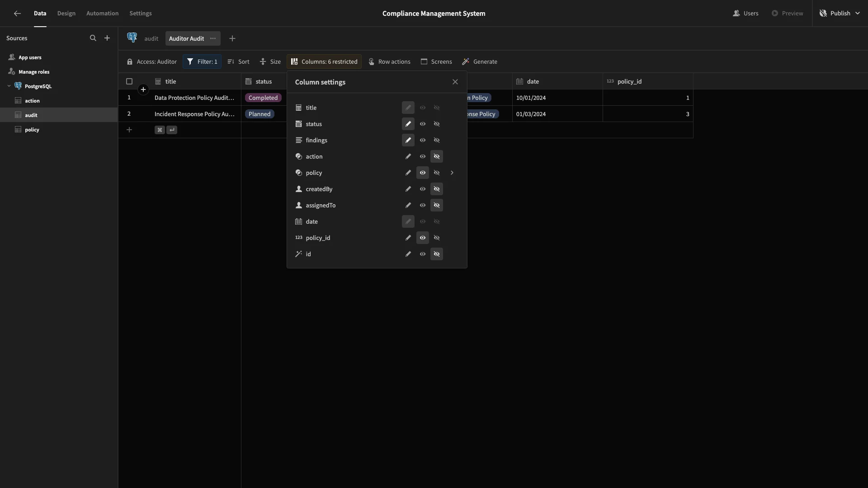
Task: Go back using the left arrow icon
Action: point(17,13)
